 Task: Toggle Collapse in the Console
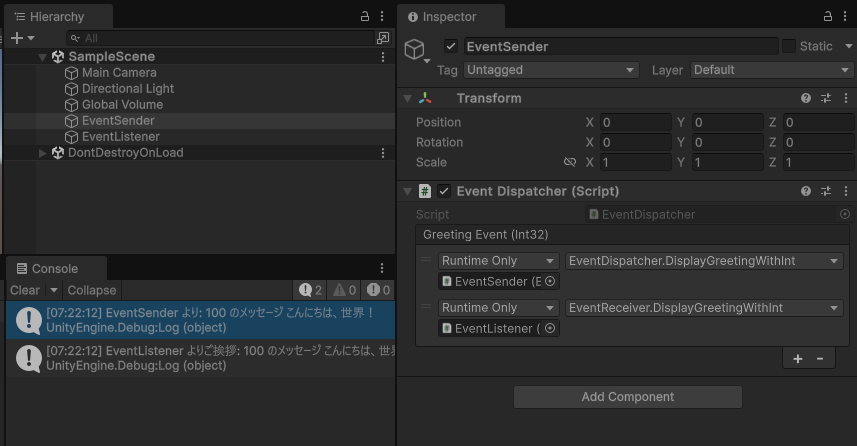click(92, 290)
